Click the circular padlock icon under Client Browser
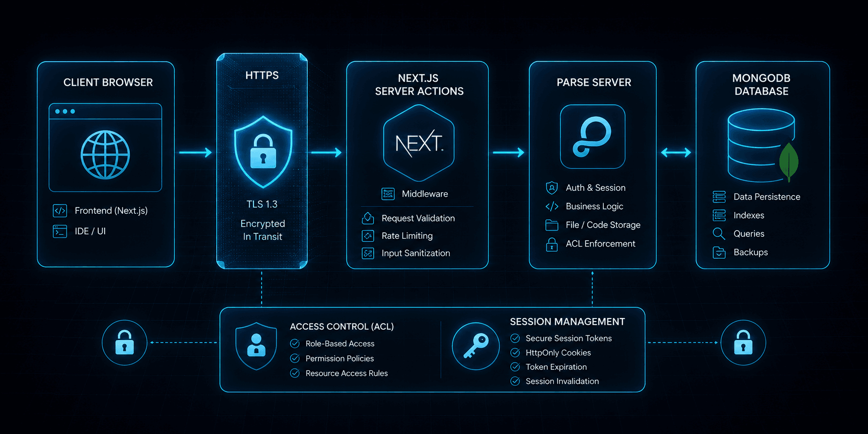This screenshot has height=434, width=868. (x=124, y=343)
